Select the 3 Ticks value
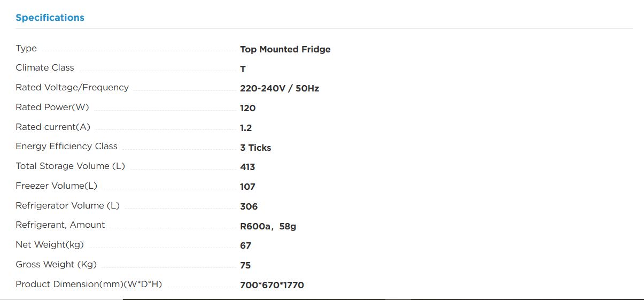Viewport: 644px width, 300px height. coord(255,148)
